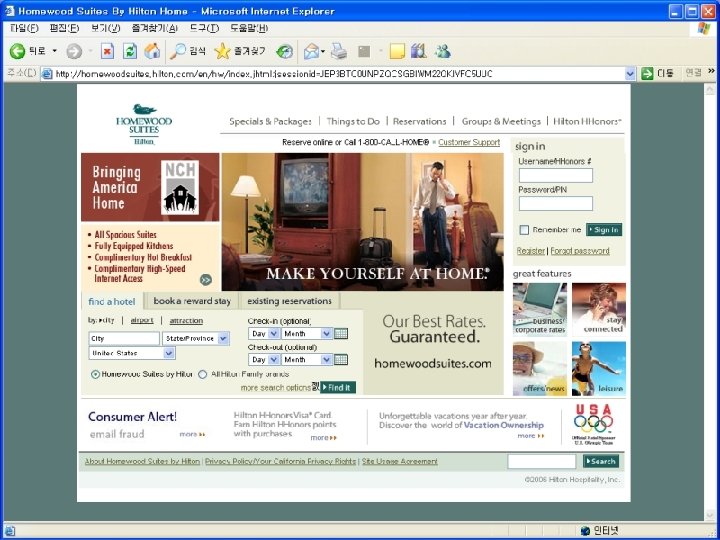
Task: Open United States country dropdown
Action: tap(132, 353)
